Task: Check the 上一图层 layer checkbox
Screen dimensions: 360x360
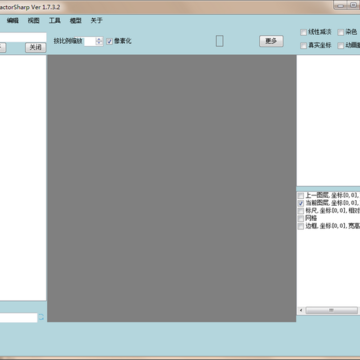Action: tap(301, 196)
